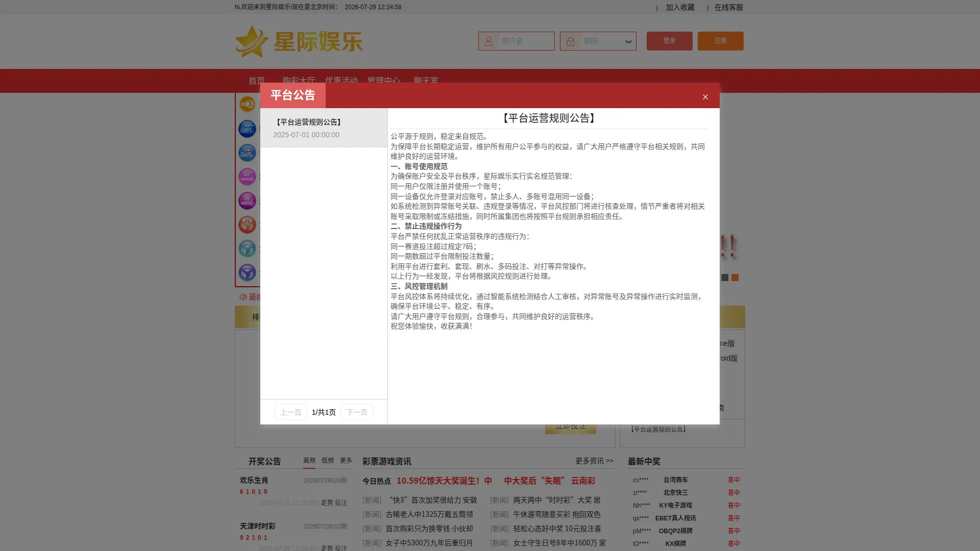980x551 pixels.
Task: Click the KY电子游戏 winner row
Action: [686, 505]
